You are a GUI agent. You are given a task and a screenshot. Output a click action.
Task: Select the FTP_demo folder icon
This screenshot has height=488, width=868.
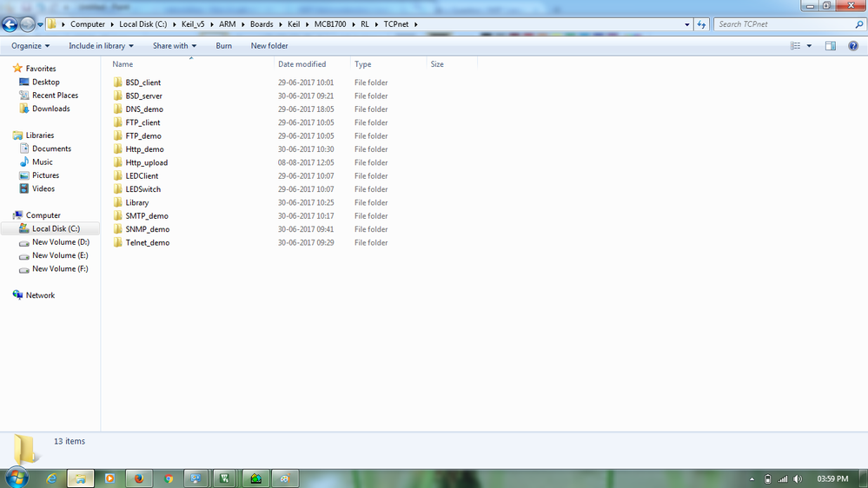[x=117, y=135]
